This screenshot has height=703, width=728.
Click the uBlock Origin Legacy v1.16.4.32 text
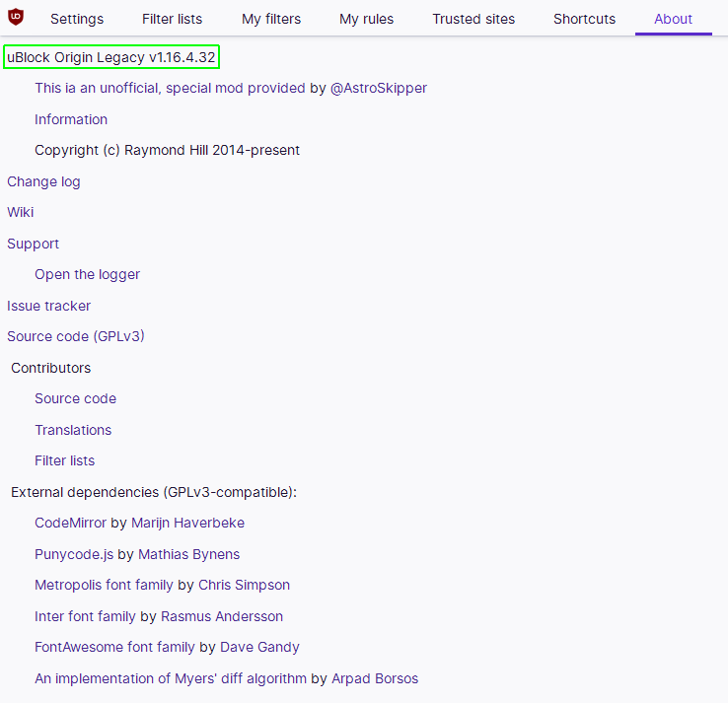111,57
